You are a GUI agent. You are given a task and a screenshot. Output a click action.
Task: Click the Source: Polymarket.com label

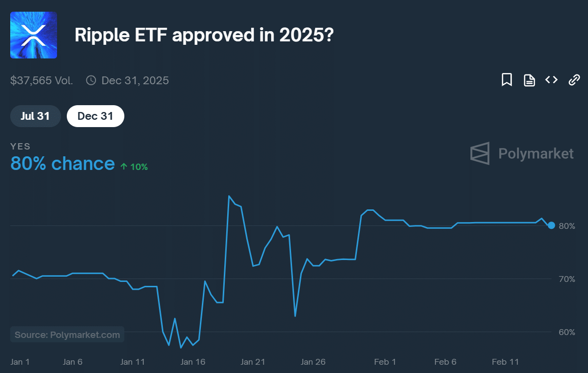[67, 335]
